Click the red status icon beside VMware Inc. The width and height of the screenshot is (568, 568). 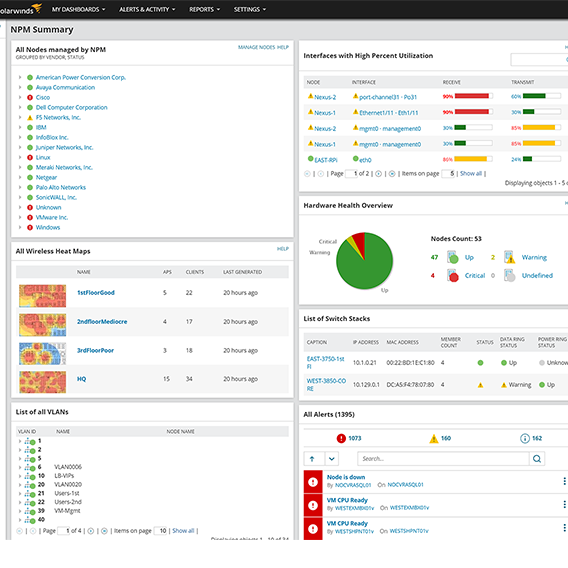(x=30, y=217)
